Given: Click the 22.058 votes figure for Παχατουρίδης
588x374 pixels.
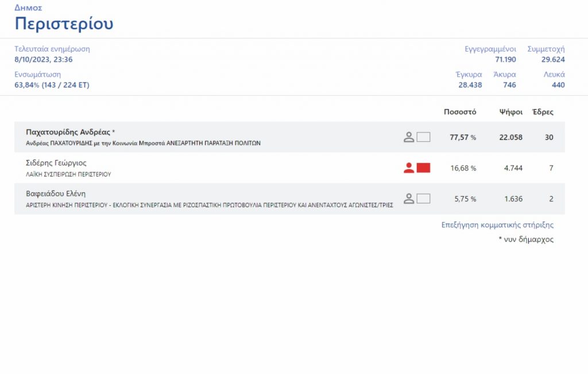Looking at the screenshot, I should click(510, 137).
